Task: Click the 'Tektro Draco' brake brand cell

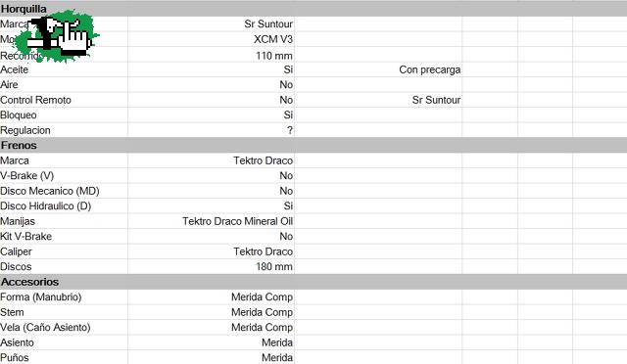Action: 212,160
